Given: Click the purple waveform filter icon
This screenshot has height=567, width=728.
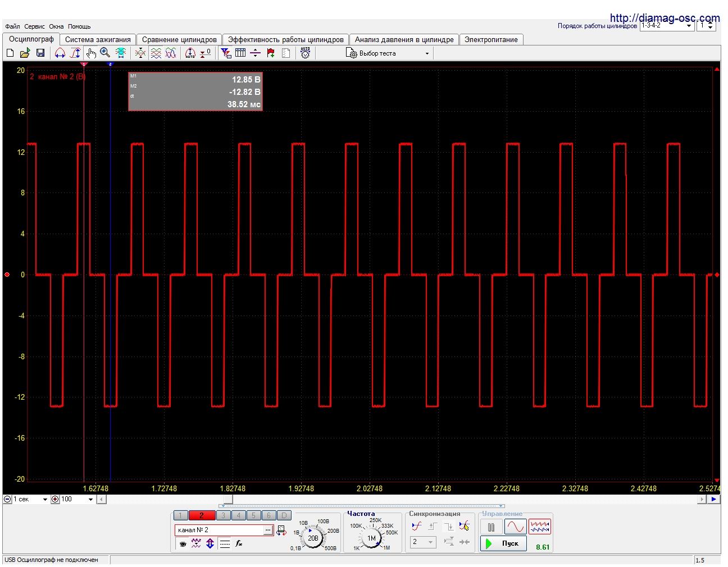Looking at the screenshot, I should pos(196,543).
